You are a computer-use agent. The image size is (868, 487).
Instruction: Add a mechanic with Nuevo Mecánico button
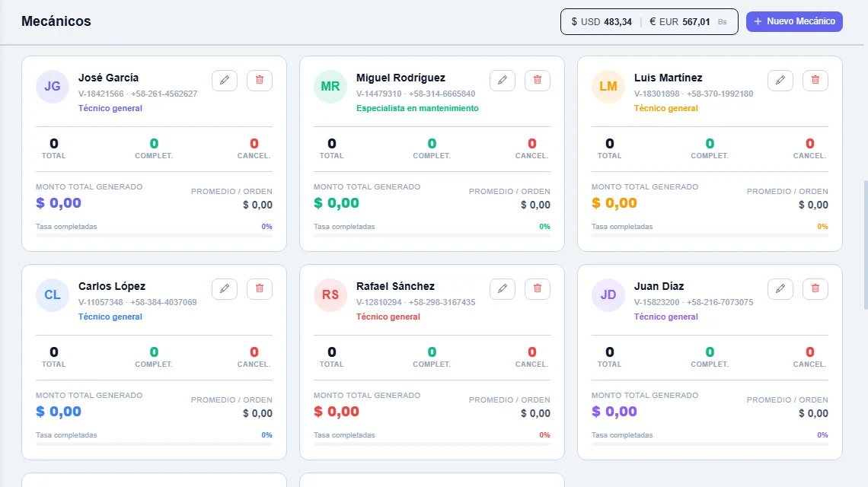point(794,21)
